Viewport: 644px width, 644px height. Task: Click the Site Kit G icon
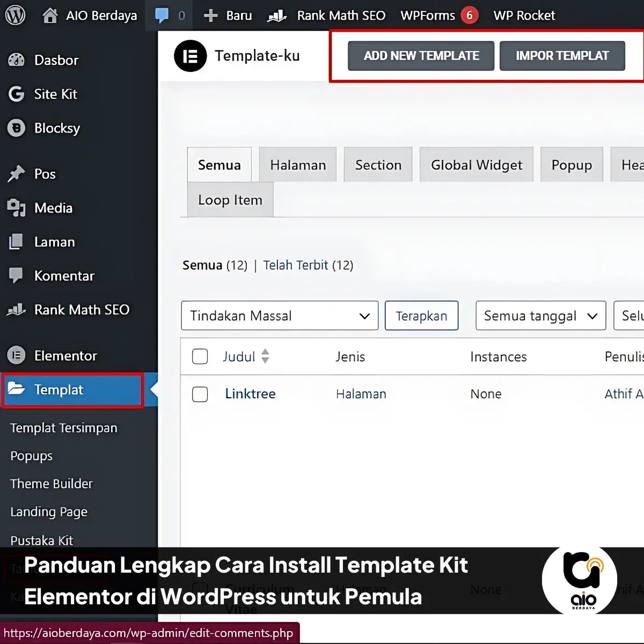16,94
